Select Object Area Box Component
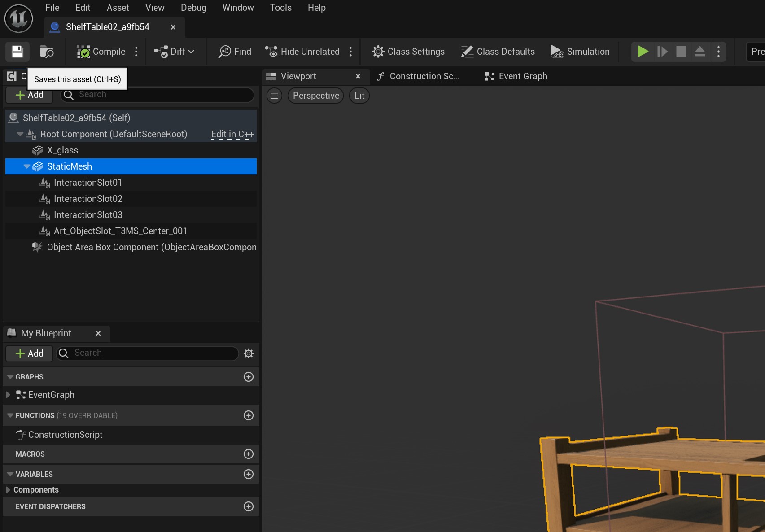 point(131,247)
